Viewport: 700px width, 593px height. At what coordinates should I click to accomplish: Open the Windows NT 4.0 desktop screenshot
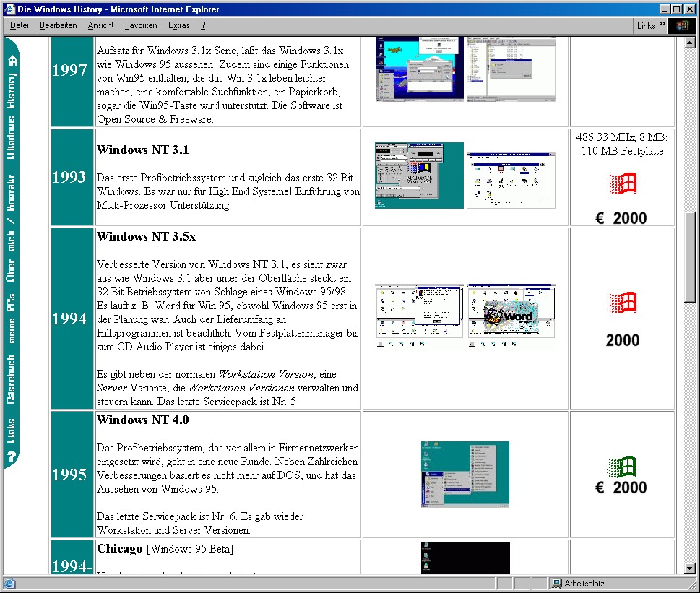(x=465, y=475)
